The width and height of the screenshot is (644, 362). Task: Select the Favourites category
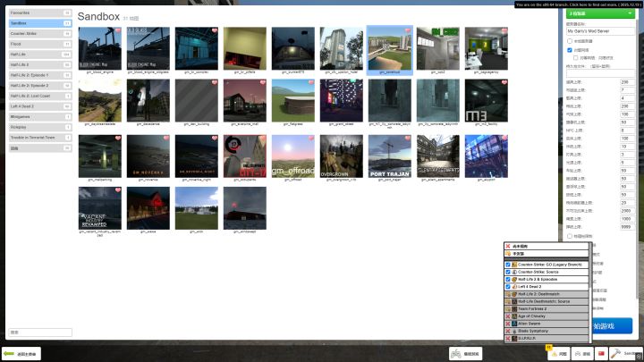click(40, 13)
